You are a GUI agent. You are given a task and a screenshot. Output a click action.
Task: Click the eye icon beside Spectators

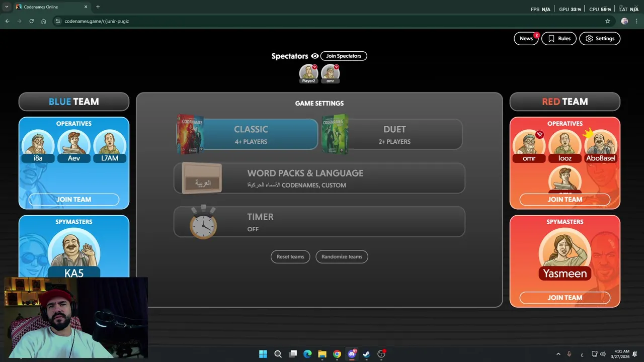coord(315,56)
